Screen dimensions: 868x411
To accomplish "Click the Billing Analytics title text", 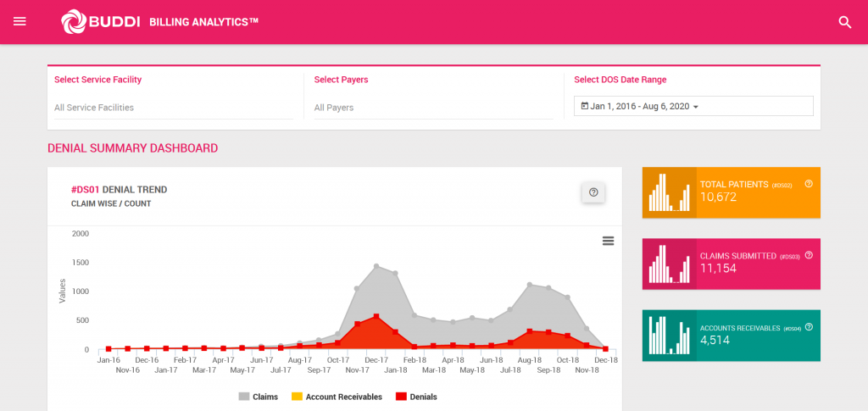I will pos(203,22).
